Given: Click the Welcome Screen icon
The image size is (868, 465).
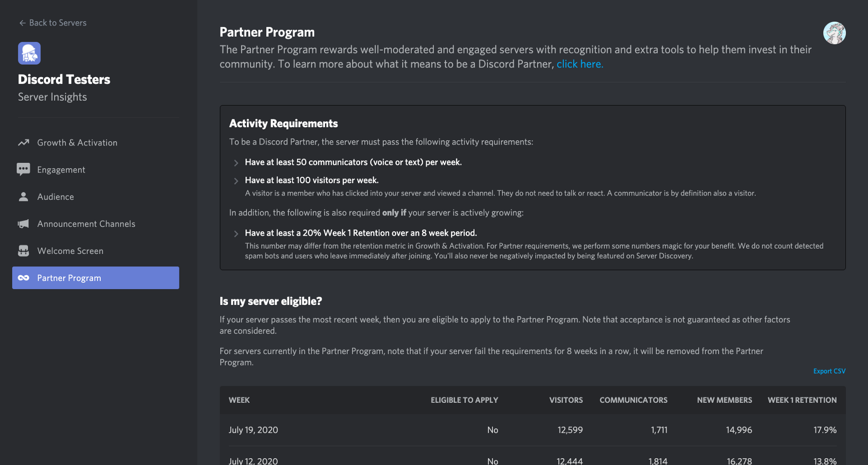Looking at the screenshot, I should 23,251.
